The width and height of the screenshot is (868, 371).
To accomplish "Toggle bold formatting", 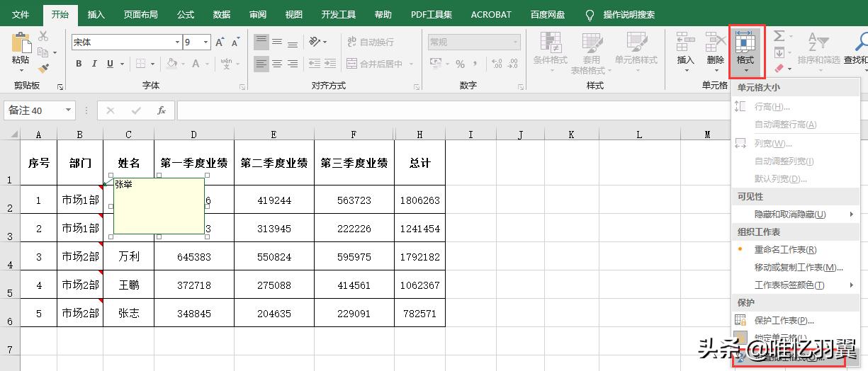I will point(79,64).
